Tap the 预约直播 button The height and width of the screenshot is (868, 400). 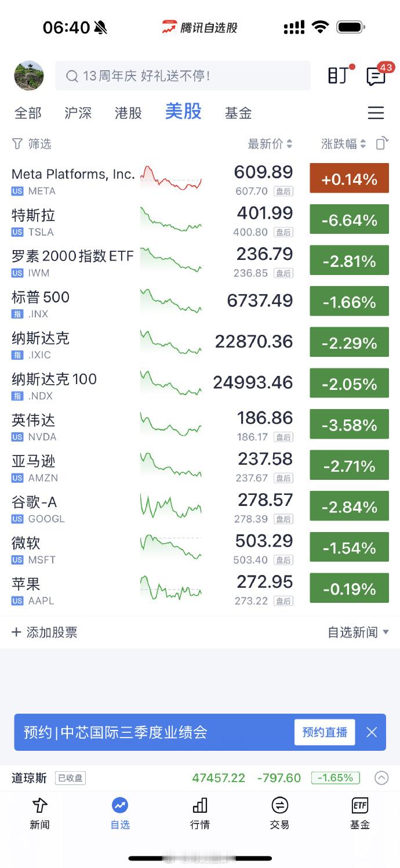[x=325, y=732]
